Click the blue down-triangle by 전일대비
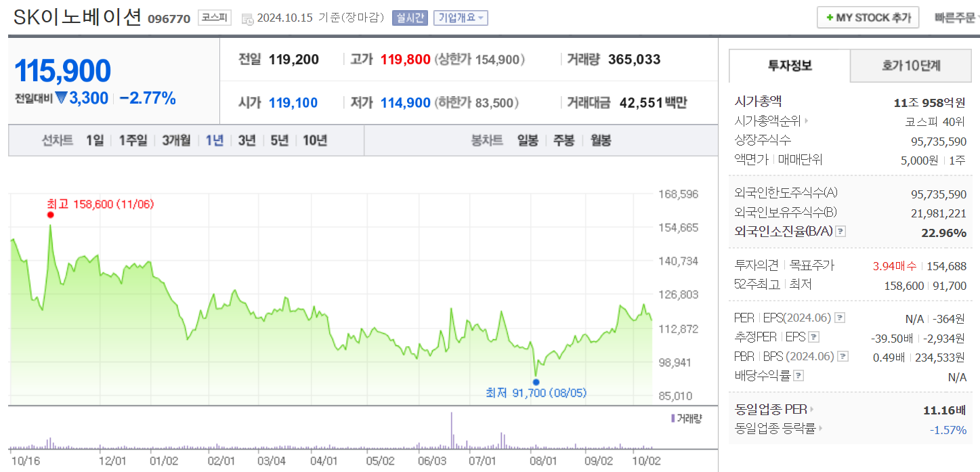980x472 pixels. pyautogui.click(x=61, y=98)
